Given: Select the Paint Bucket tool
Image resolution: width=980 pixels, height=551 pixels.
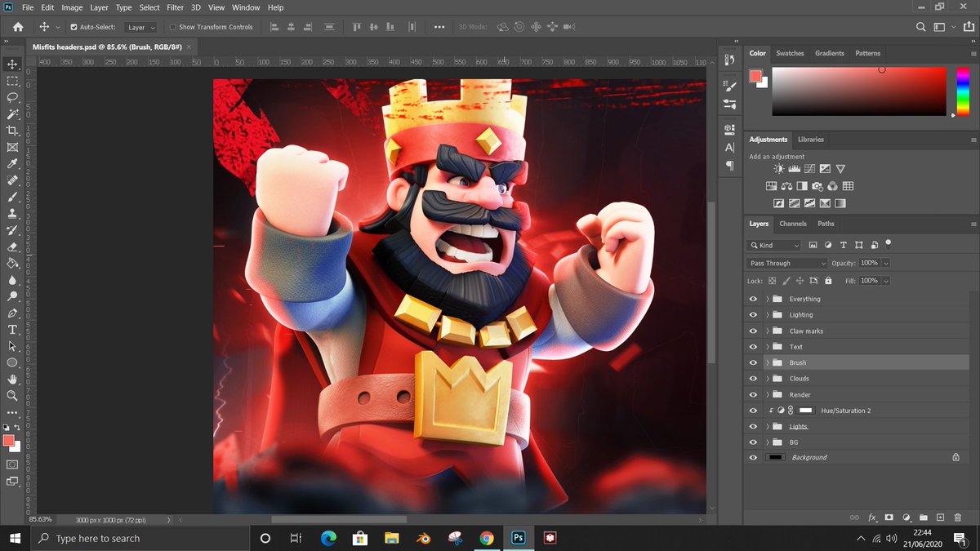Looking at the screenshot, I should pos(12,264).
